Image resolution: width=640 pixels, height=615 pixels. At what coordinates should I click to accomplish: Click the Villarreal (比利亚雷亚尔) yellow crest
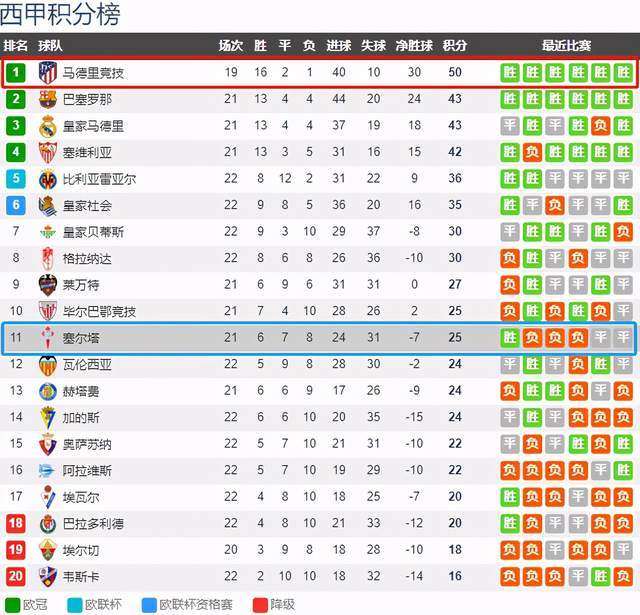(x=47, y=179)
